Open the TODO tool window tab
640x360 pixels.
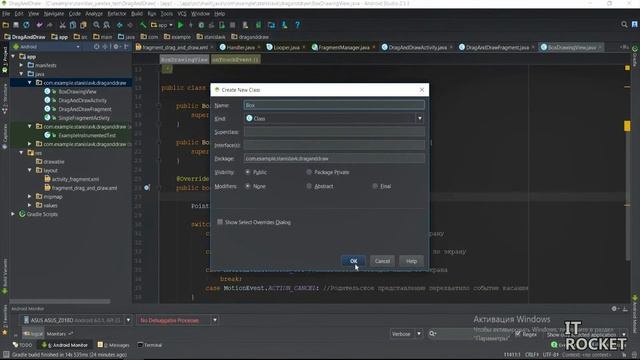22,345
